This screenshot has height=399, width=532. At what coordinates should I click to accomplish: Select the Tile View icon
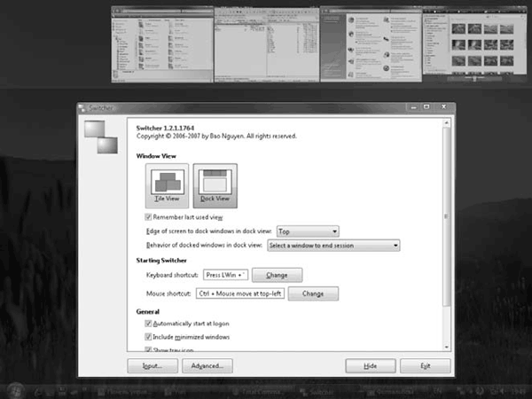(162, 187)
